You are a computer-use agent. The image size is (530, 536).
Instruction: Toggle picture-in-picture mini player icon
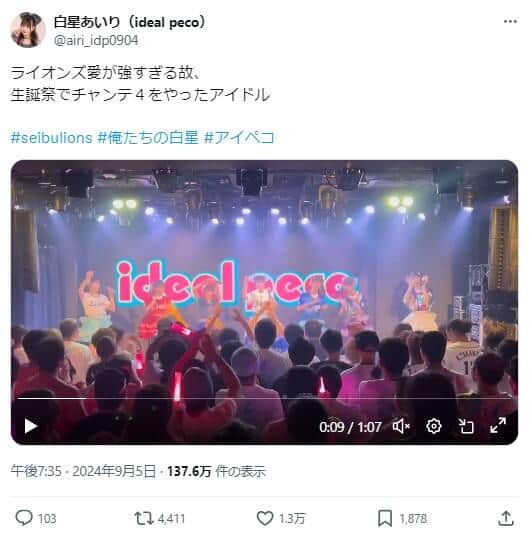pos(466,426)
